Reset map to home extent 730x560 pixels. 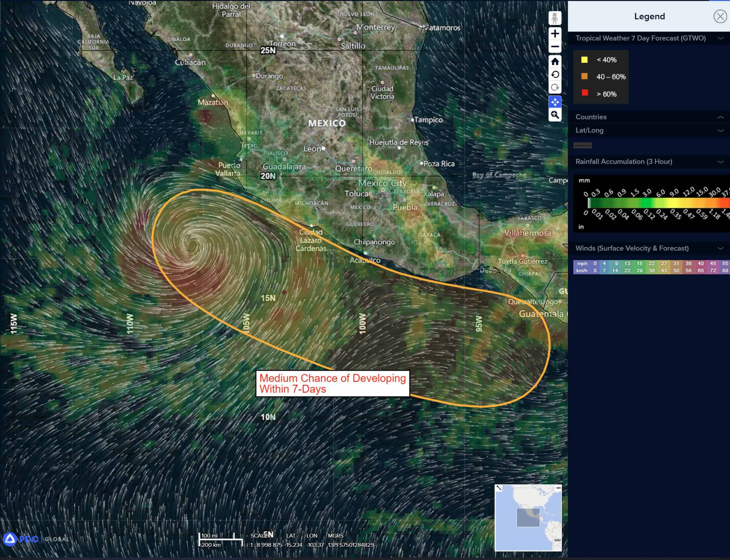pos(555,62)
